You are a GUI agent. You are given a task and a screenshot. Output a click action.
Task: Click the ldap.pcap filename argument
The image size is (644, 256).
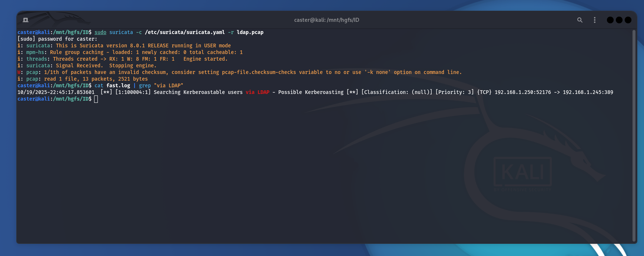click(250, 32)
